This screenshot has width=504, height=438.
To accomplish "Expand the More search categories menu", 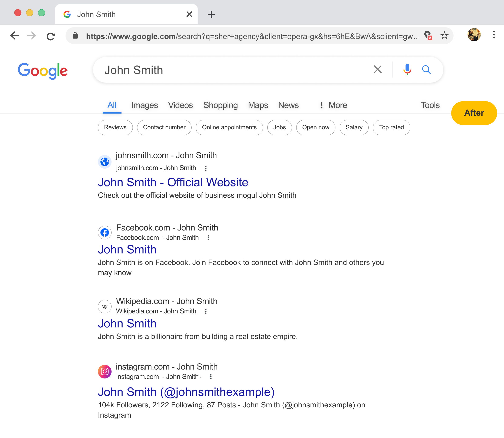I will coord(334,105).
